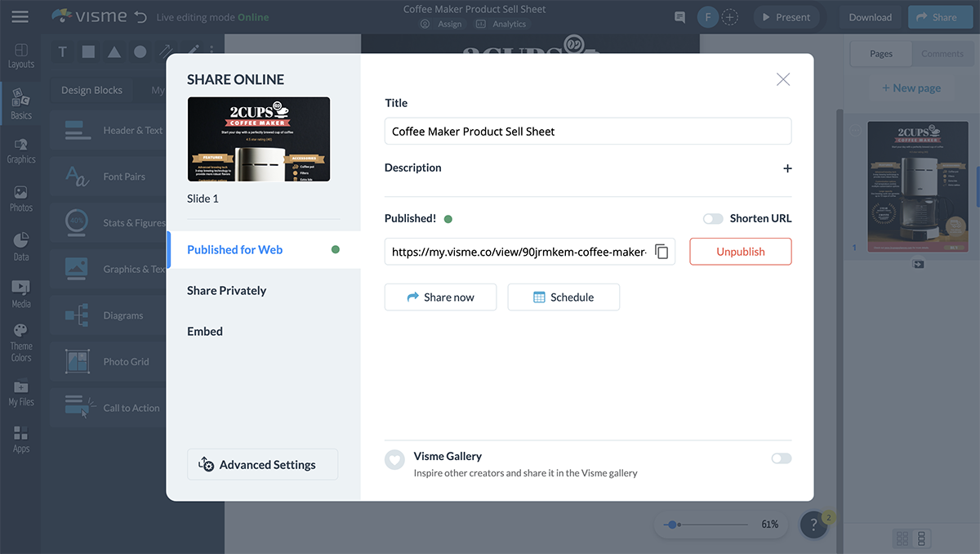Select the Text tool in the toolbar
This screenshot has height=554, width=980.
tap(62, 51)
